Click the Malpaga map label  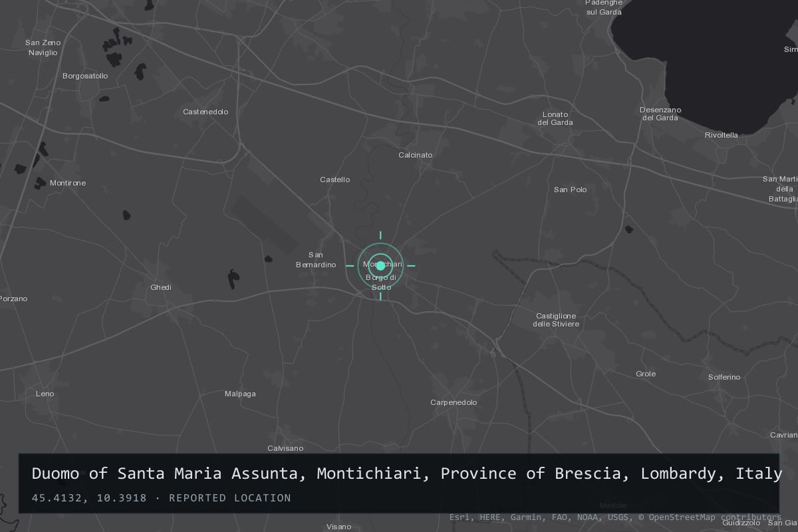[240, 394]
